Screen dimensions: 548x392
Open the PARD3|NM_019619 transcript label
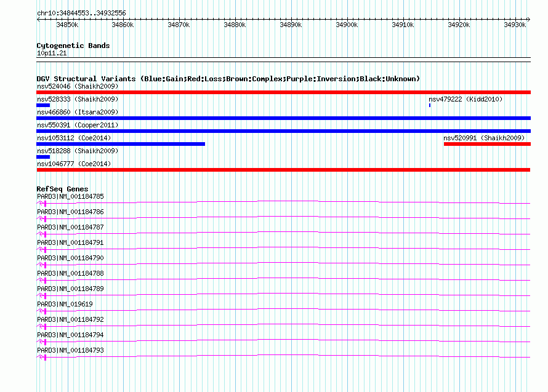65,304
